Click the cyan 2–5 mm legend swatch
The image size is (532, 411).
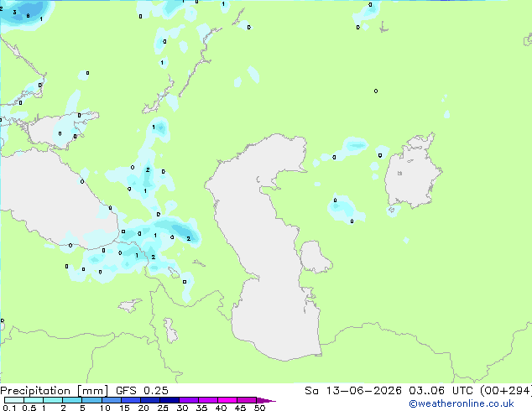pos(73,400)
